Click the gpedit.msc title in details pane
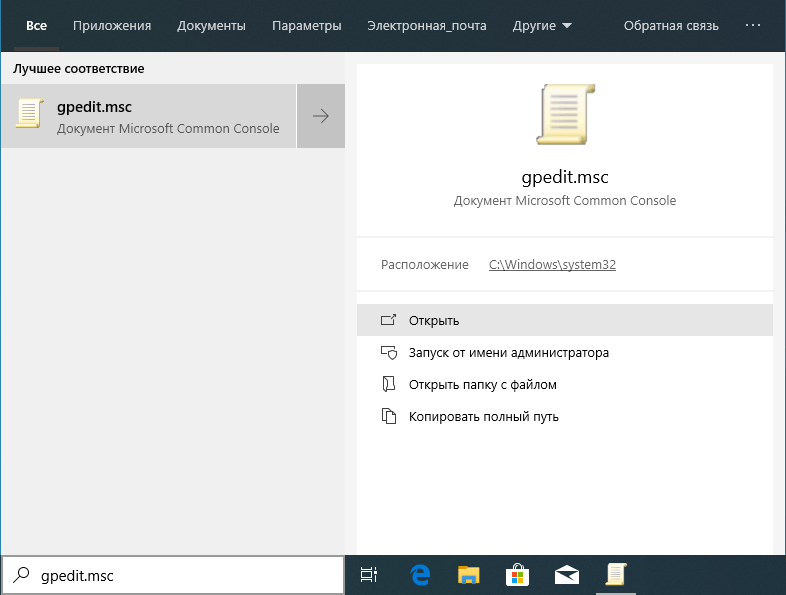 [x=565, y=177]
